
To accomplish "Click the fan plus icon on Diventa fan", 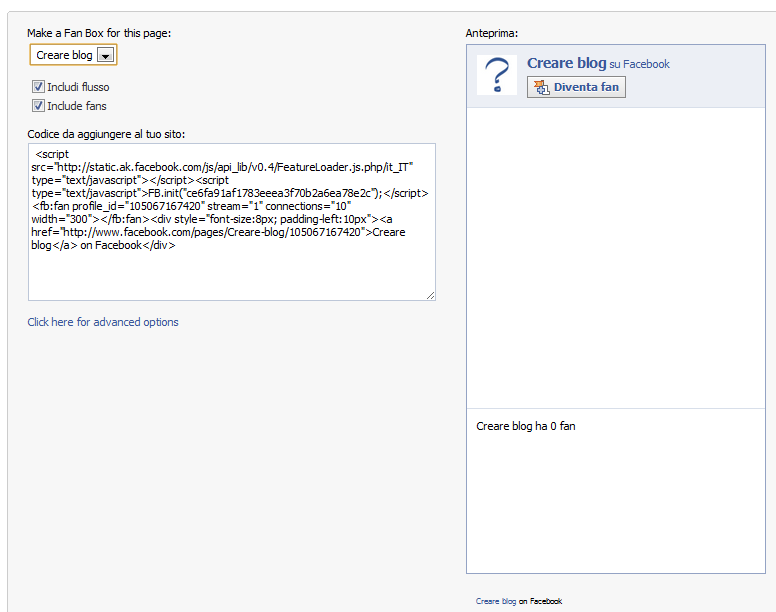I will click(541, 87).
